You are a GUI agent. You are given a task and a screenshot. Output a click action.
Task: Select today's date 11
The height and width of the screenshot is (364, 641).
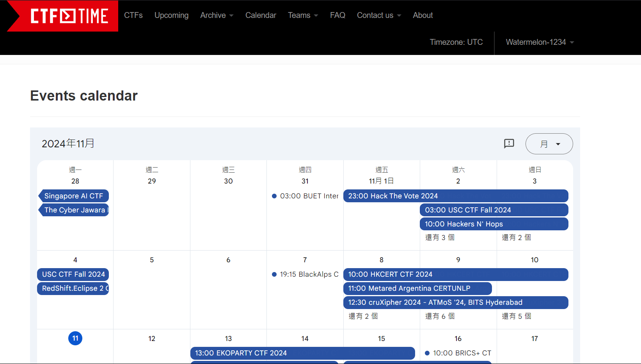point(75,338)
